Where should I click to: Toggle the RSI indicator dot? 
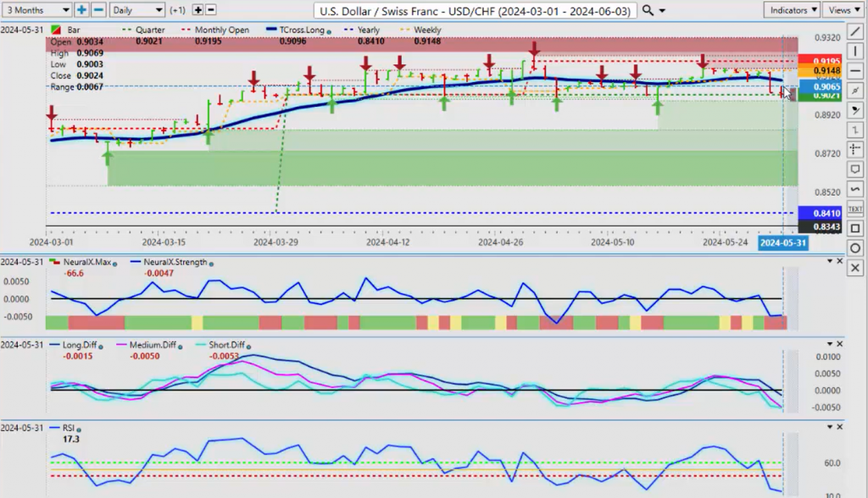tap(79, 429)
